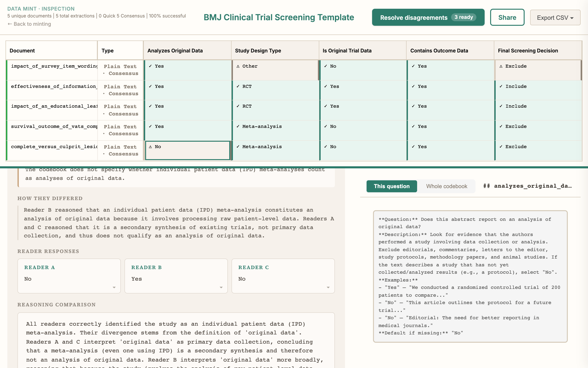The height and width of the screenshot is (368, 588).
Task: Select RCT cell in effectiveness_of_information row
Action: pyautogui.click(x=275, y=90)
